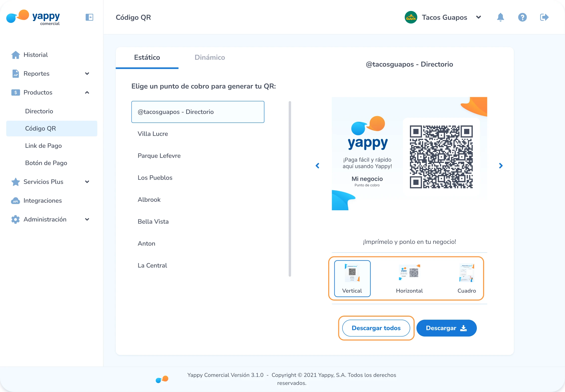Select the Cuadro QR format
The width and height of the screenshot is (565, 392).
point(466,279)
